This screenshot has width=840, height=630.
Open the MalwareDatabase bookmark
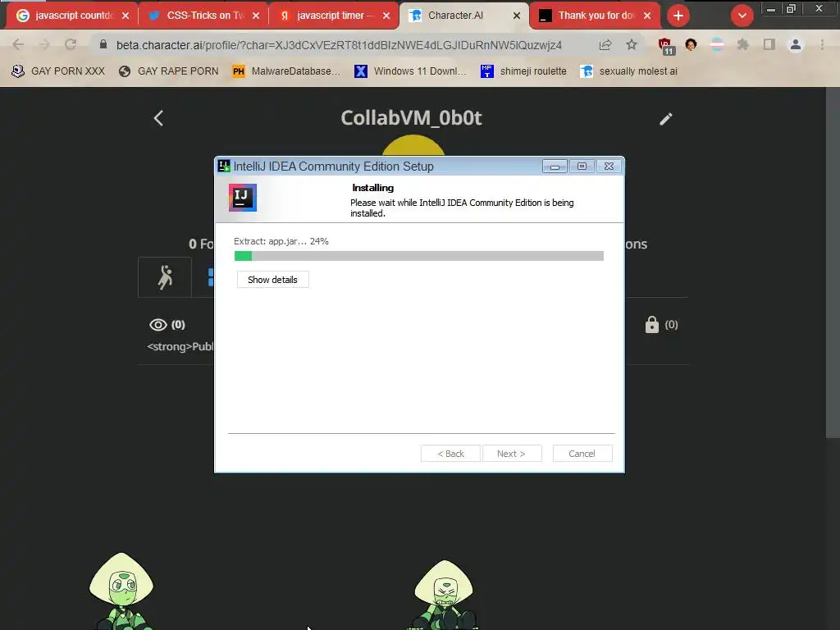click(x=286, y=71)
